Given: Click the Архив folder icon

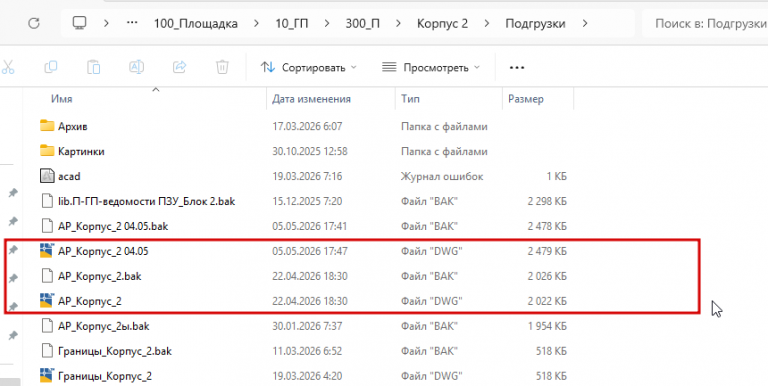Looking at the screenshot, I should click(x=47, y=126).
